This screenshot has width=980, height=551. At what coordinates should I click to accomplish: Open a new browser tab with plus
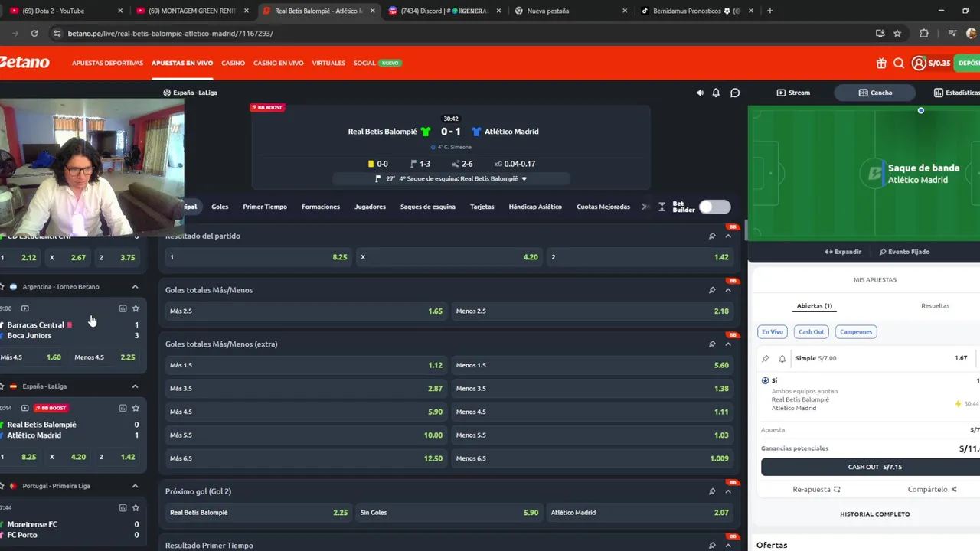(769, 11)
